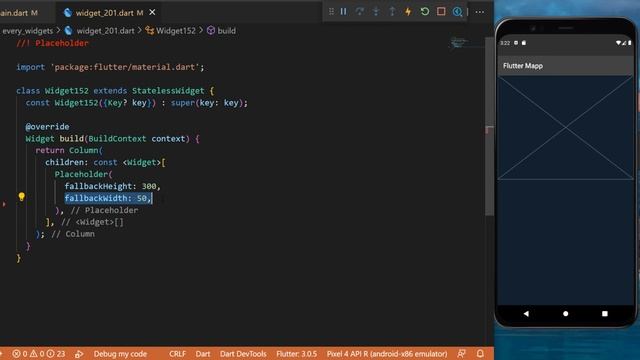Click the const Widget152 constructor line
This screenshot has width=640, height=360.
point(136,103)
